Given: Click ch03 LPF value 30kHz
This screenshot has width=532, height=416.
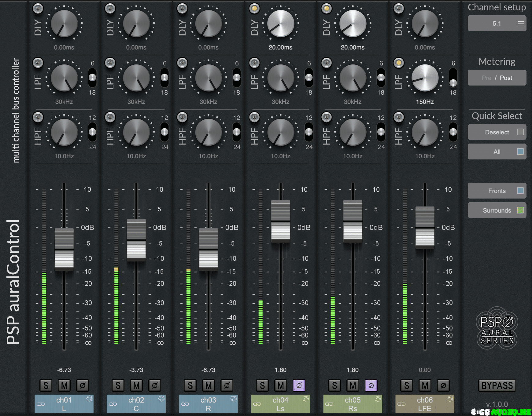Looking at the screenshot, I should point(209,102).
